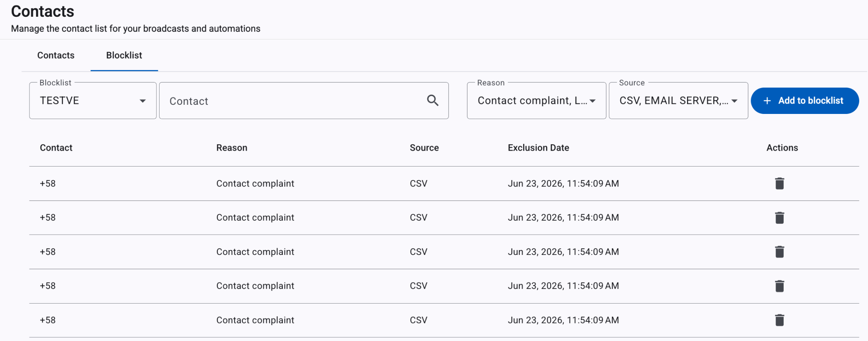Image resolution: width=868 pixels, height=341 pixels.
Task: Click trash icon in second row
Action: click(779, 218)
